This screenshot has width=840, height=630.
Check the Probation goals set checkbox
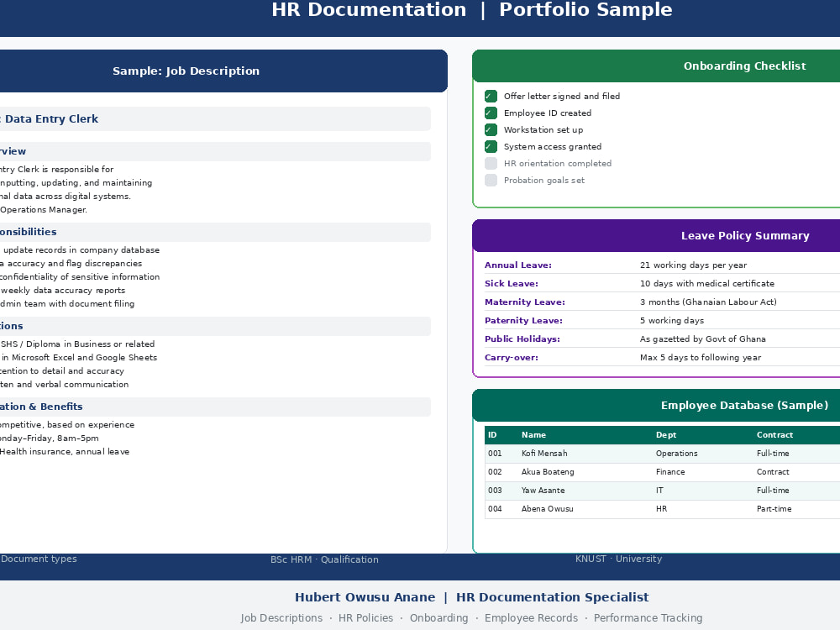pyautogui.click(x=491, y=181)
